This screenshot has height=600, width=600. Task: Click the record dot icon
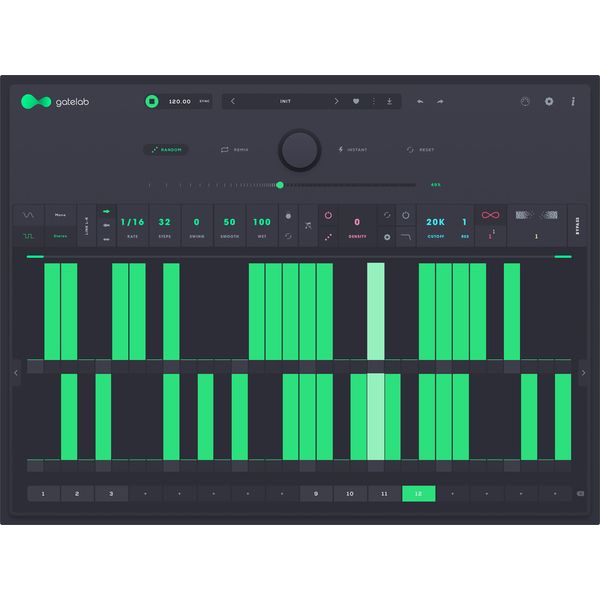288,216
